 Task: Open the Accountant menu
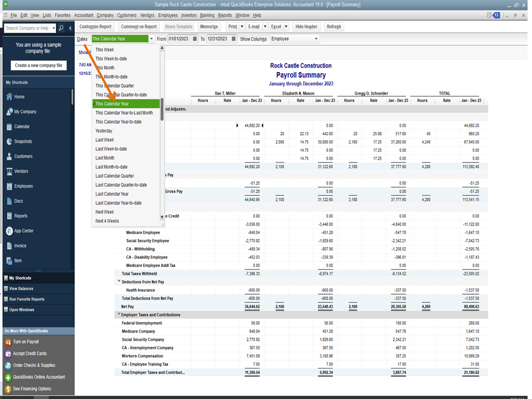(84, 16)
